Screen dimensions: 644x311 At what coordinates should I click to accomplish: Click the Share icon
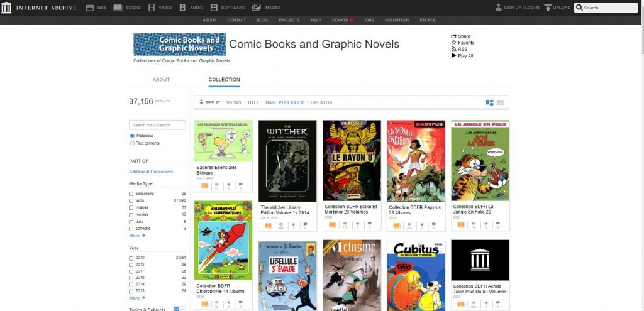(454, 36)
